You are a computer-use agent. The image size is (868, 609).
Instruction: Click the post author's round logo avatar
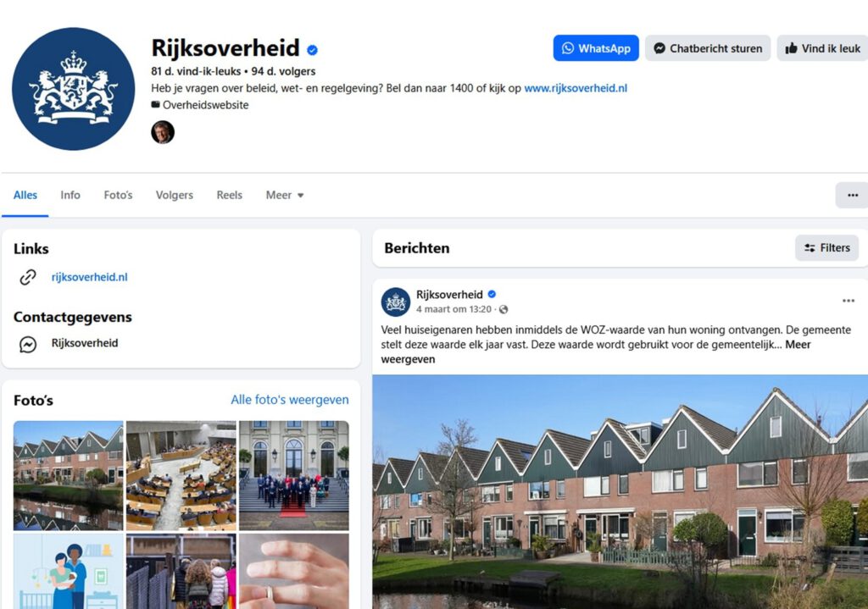(395, 302)
